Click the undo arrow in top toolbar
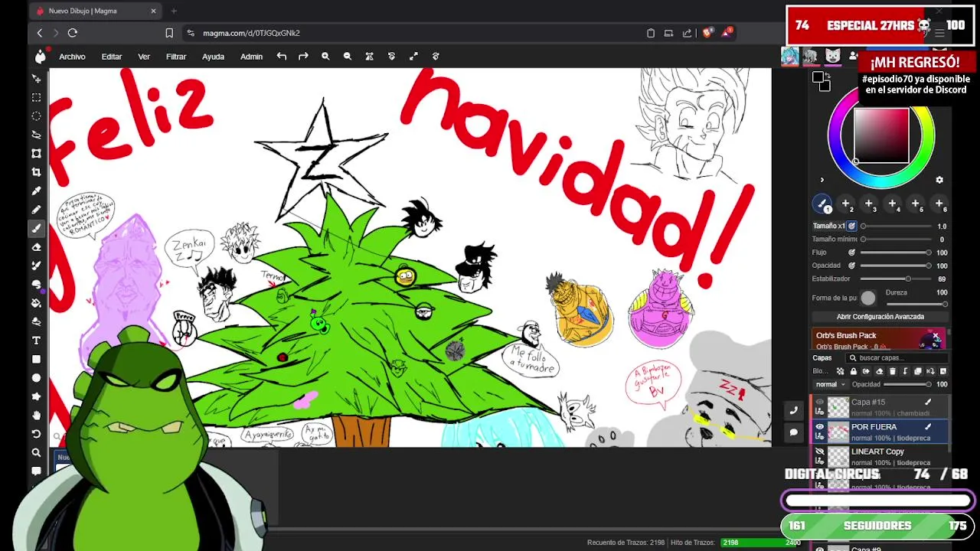 coord(282,57)
